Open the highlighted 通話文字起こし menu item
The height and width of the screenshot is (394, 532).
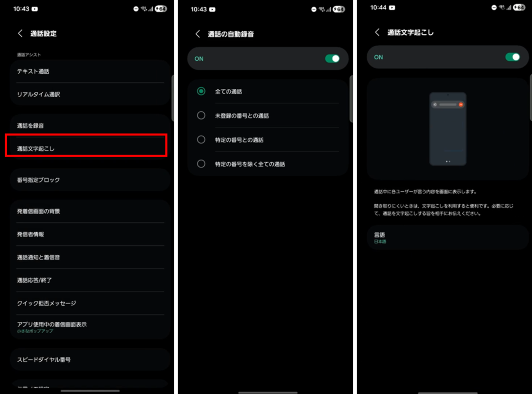coord(87,148)
